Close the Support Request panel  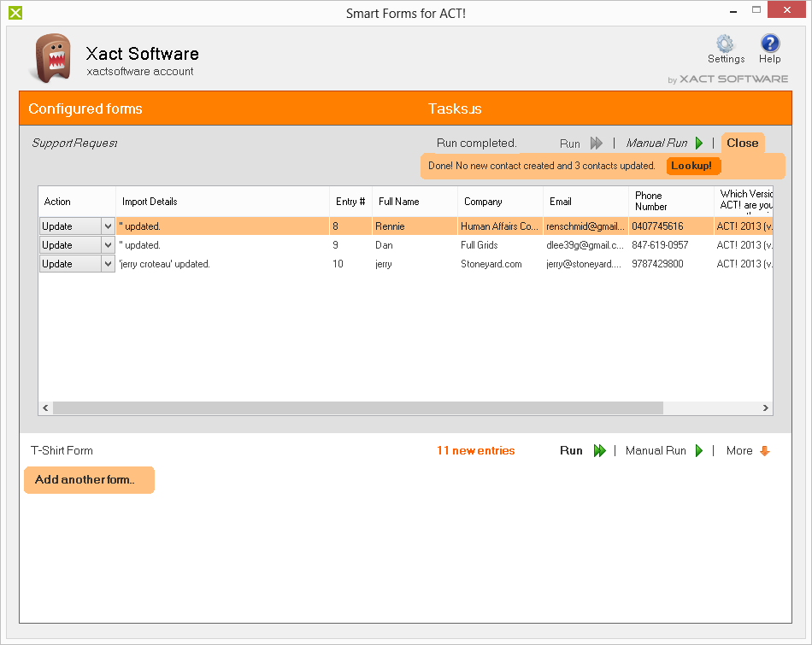coord(743,143)
